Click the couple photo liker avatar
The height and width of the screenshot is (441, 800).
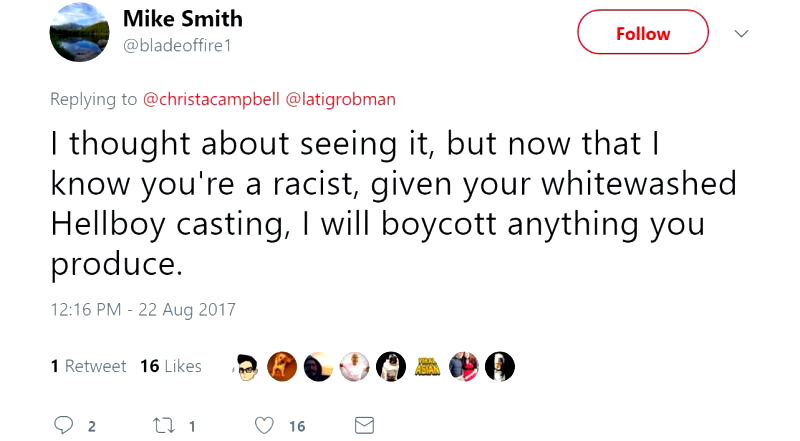[x=464, y=367]
